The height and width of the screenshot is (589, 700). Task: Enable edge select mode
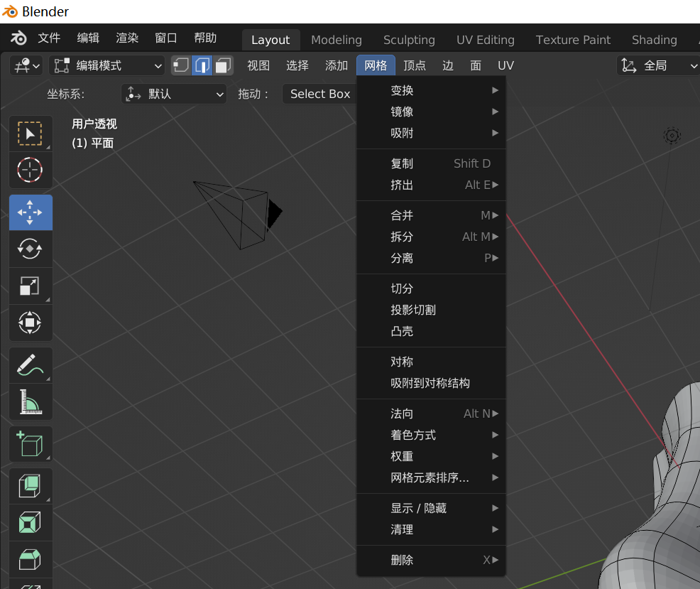click(x=202, y=65)
